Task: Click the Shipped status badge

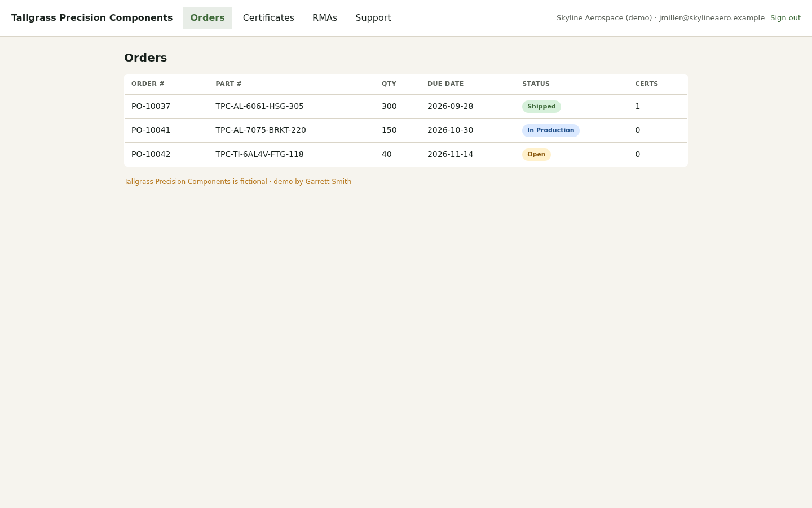Action: tap(541, 107)
